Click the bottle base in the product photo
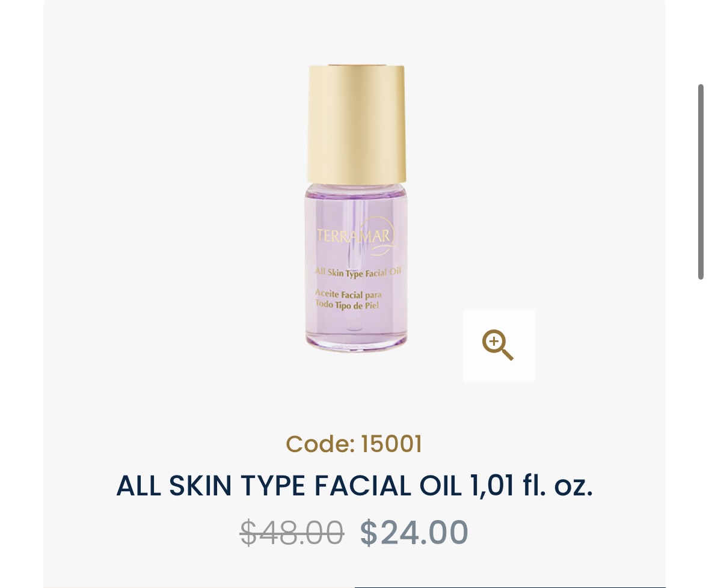Screen dimensions: 709x588 357,342
